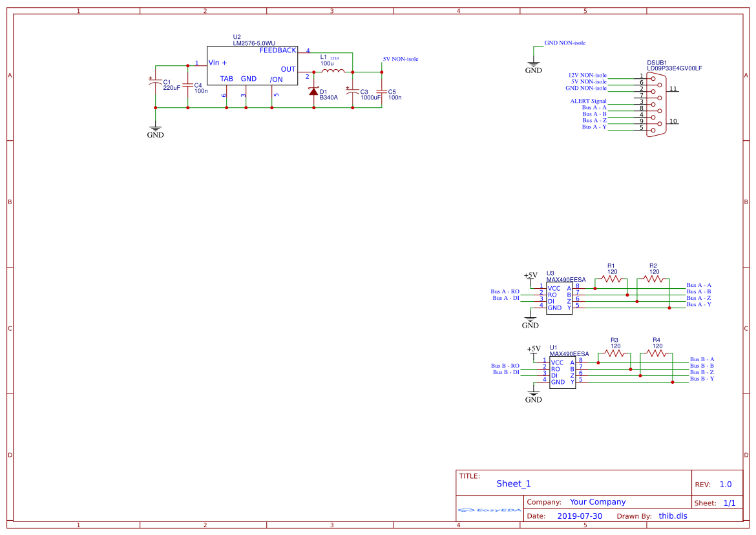This screenshot has height=535, width=756.
Task: Select the C3 polarized capacitor symbol
Action: point(352,90)
